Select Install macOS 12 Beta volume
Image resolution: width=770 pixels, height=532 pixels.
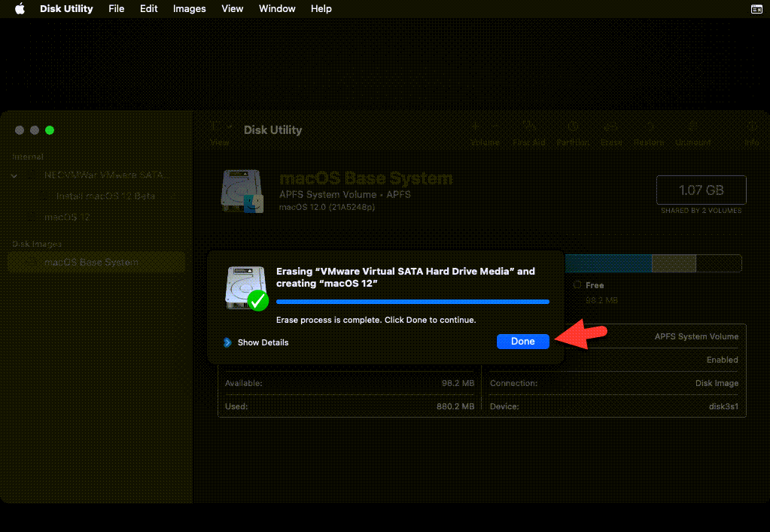point(105,196)
